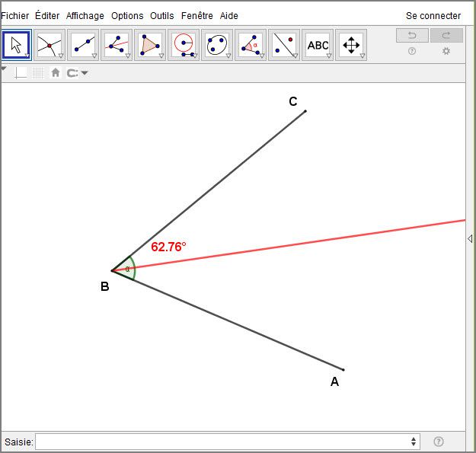Select vertex point B

coord(112,270)
